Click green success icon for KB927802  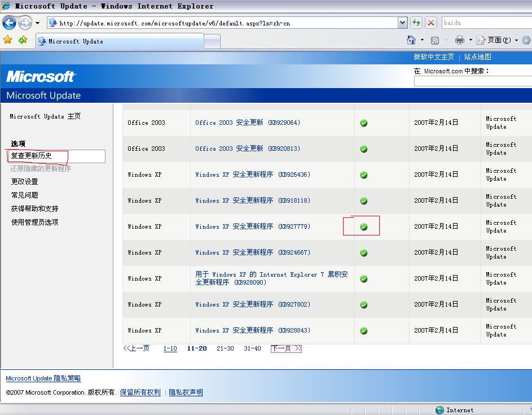(364, 305)
